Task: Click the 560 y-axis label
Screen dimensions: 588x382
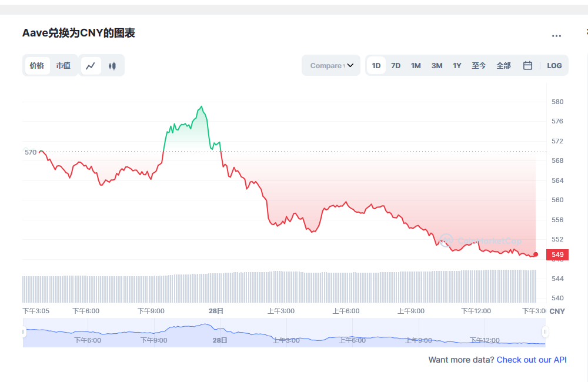Action: tap(557, 200)
